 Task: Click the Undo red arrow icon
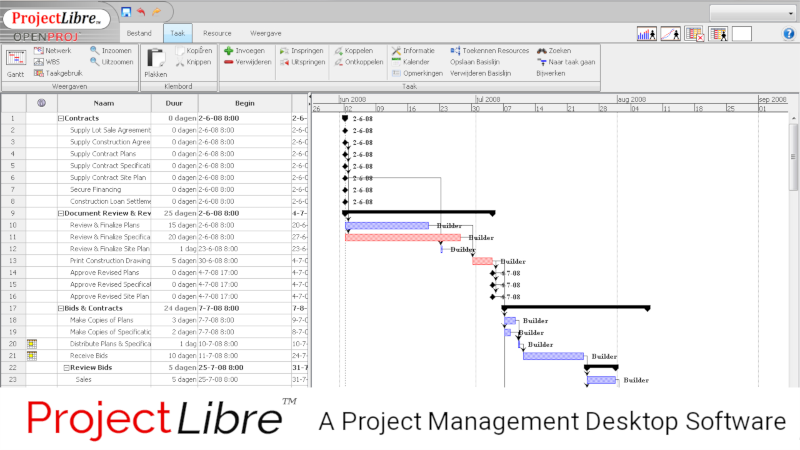point(141,12)
